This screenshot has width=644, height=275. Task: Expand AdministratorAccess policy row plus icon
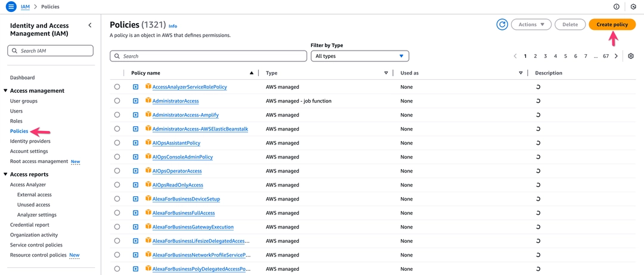point(135,101)
